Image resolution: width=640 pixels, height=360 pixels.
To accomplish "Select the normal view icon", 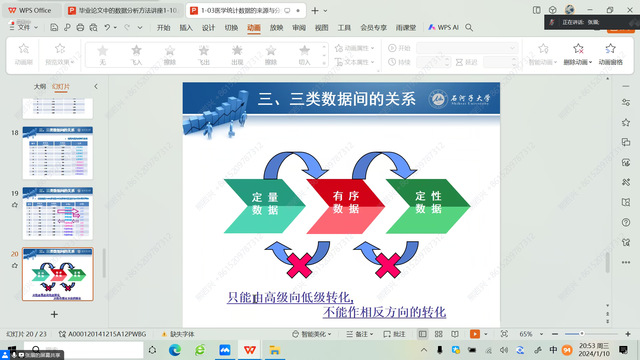I will [422, 334].
